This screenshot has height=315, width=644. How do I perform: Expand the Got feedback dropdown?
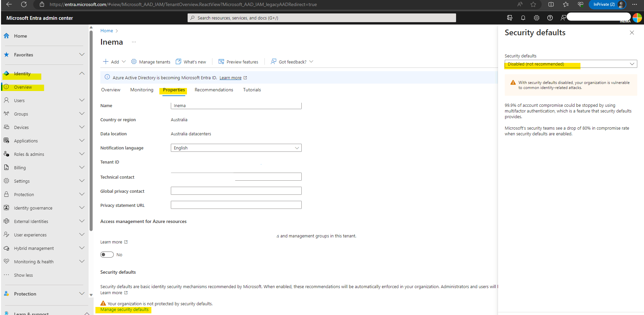pos(311,61)
